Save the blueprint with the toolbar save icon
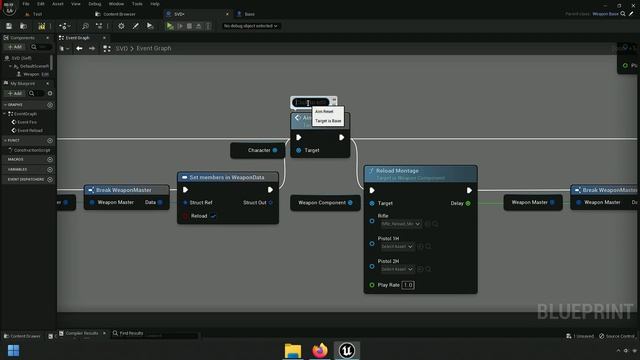The width and height of the screenshot is (640, 360). click(x=9, y=26)
